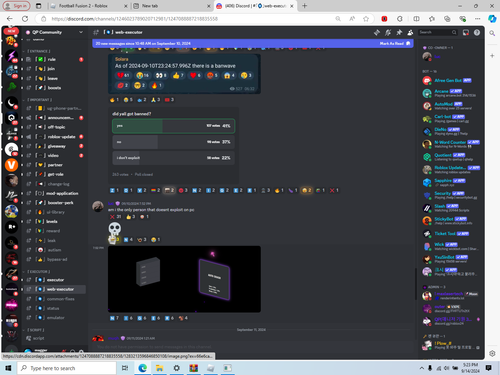Open the partner channel
This screenshot has width=500, height=375.
54,165
